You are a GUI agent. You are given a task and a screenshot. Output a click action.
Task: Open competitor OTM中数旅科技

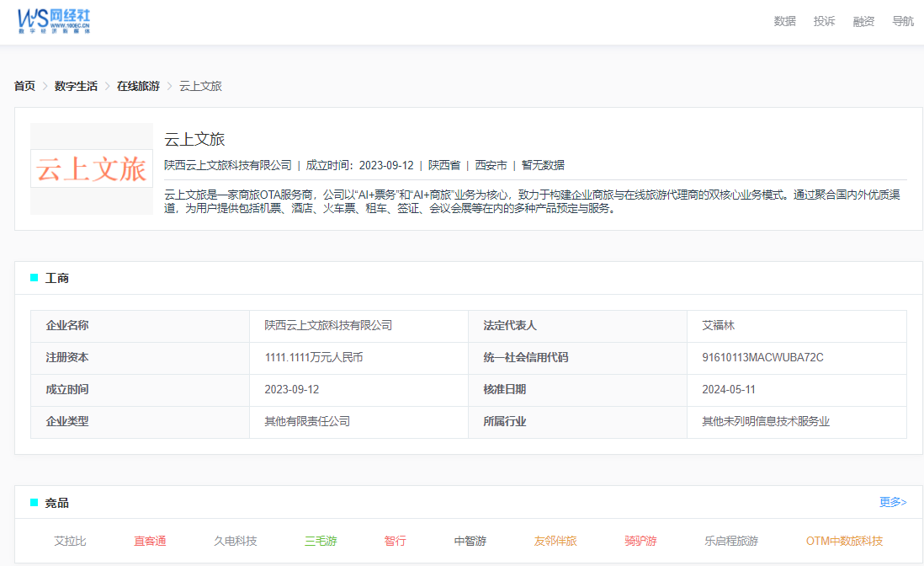point(844,541)
